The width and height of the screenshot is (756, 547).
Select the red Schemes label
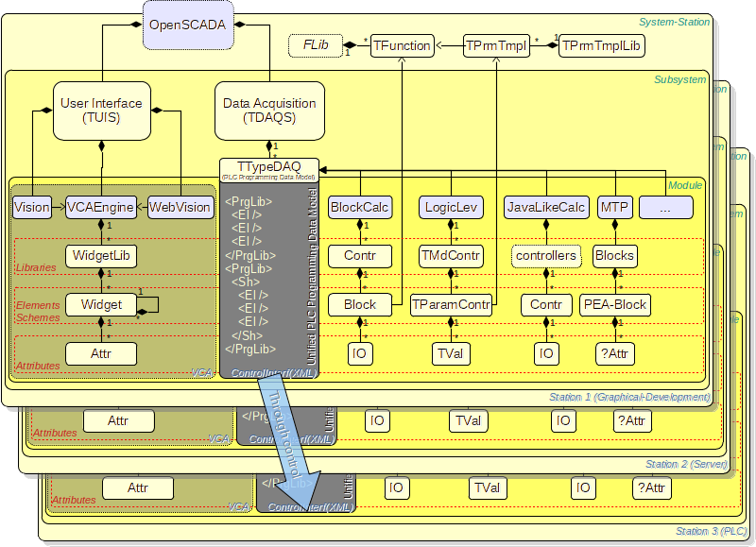coord(38,317)
